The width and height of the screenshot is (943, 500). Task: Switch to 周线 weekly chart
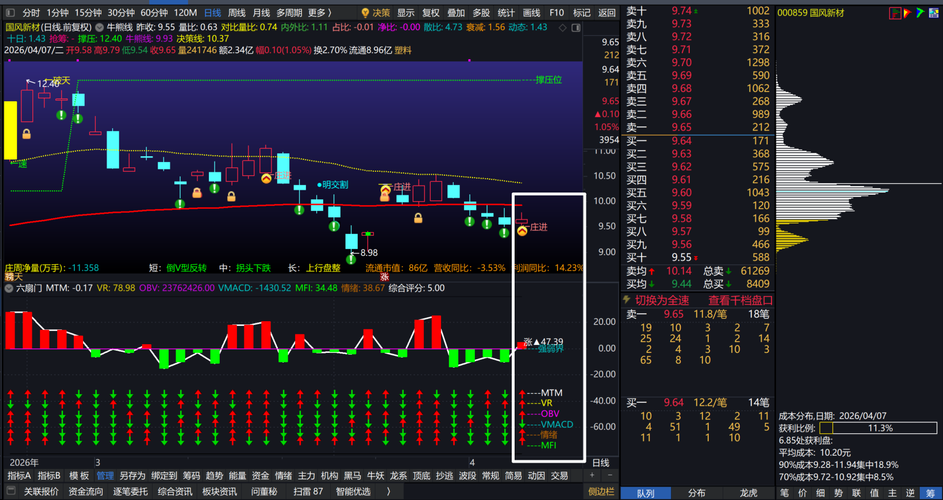tap(237, 13)
